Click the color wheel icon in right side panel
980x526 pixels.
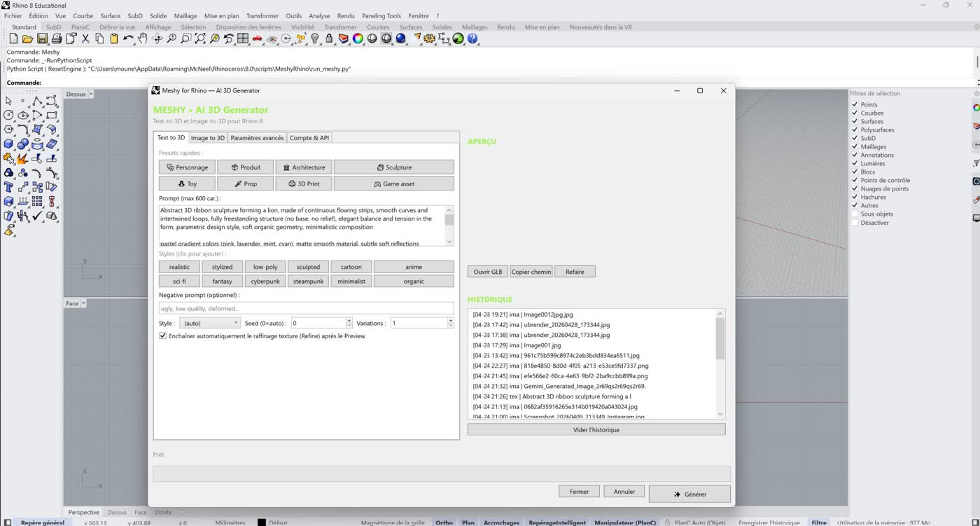click(x=976, y=108)
